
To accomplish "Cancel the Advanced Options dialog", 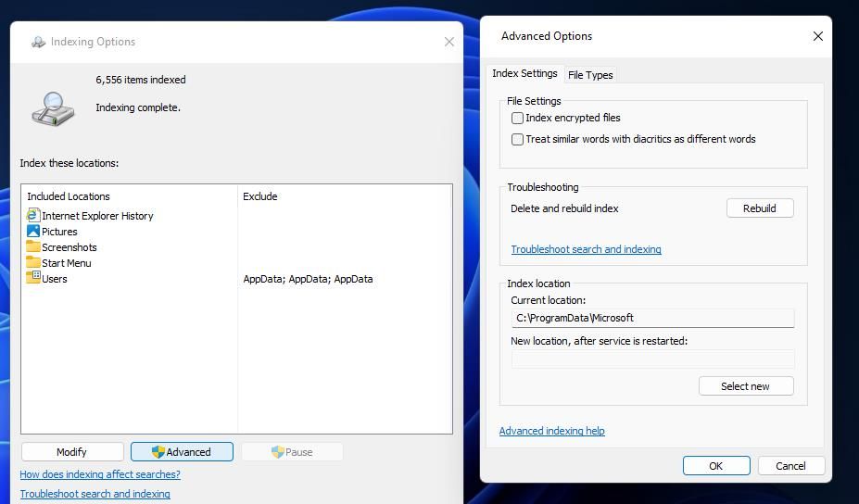I will point(790,466).
